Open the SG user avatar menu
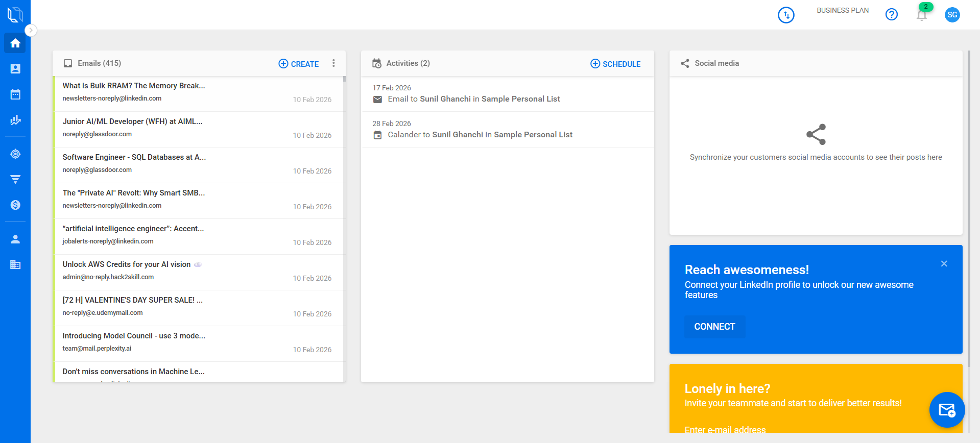 pyautogui.click(x=952, y=15)
